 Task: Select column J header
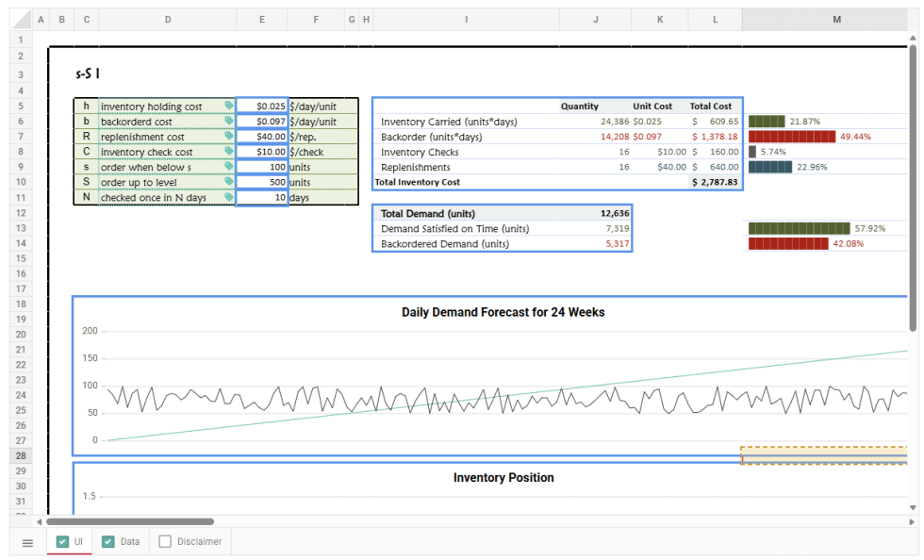coord(595,20)
